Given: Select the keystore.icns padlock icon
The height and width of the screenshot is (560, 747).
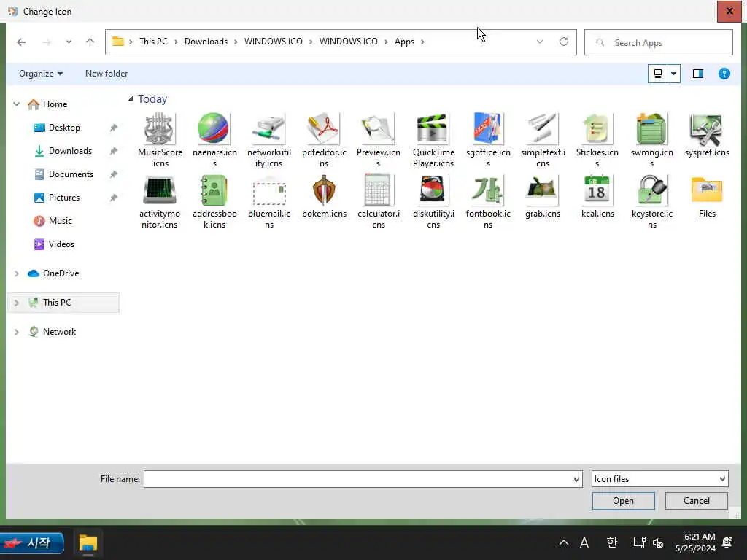Looking at the screenshot, I should (x=651, y=190).
